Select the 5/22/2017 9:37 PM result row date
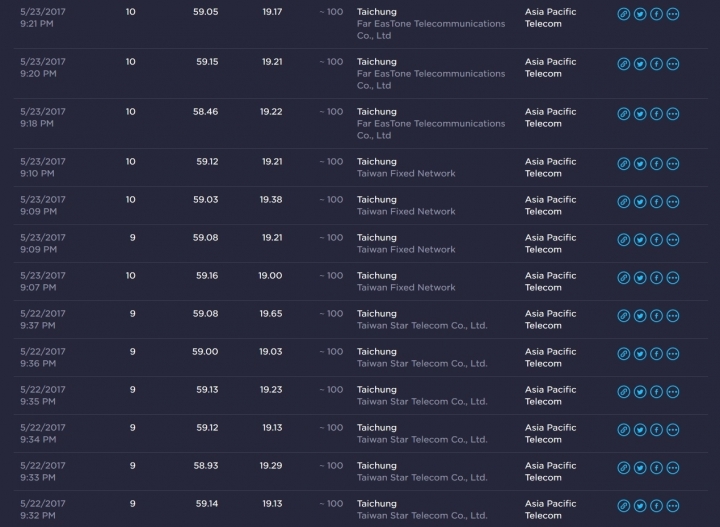The height and width of the screenshot is (527, 720). (x=43, y=314)
